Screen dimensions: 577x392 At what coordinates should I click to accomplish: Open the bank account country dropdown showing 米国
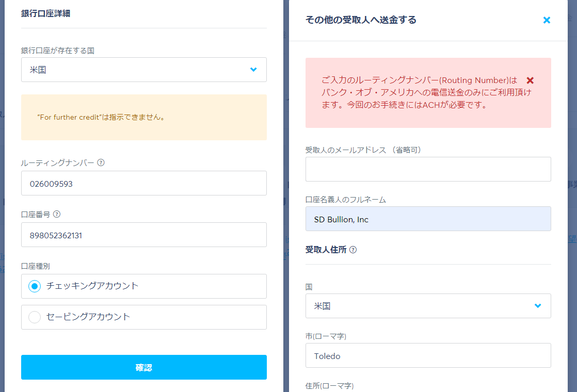click(143, 69)
